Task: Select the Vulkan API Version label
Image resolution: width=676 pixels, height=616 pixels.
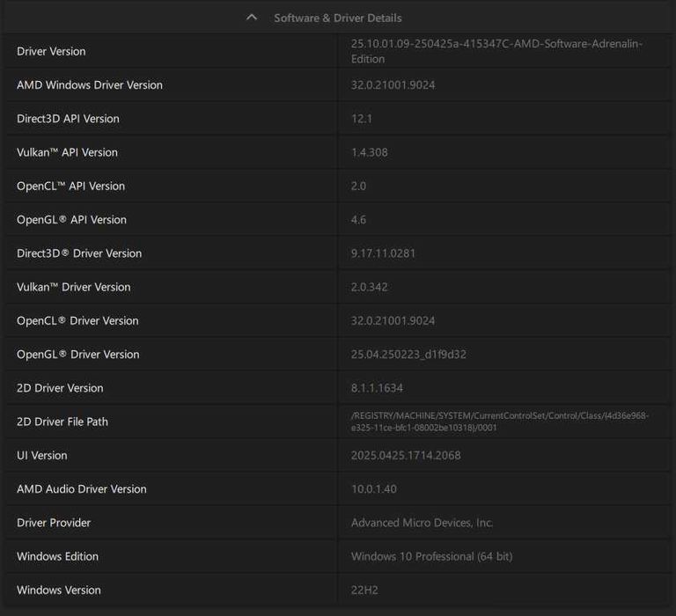Action: click(x=67, y=152)
